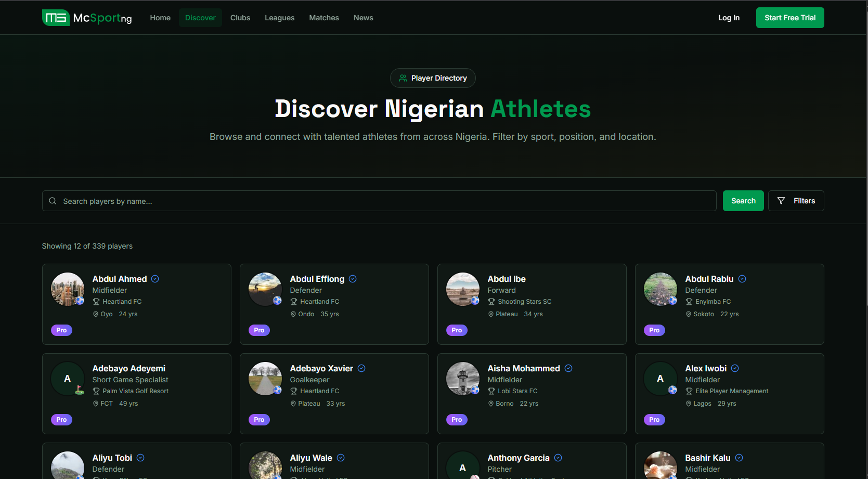Viewport: 868px width, 479px height.
Task: Click the location pin icon beside Sokoto
Action: 689,314
